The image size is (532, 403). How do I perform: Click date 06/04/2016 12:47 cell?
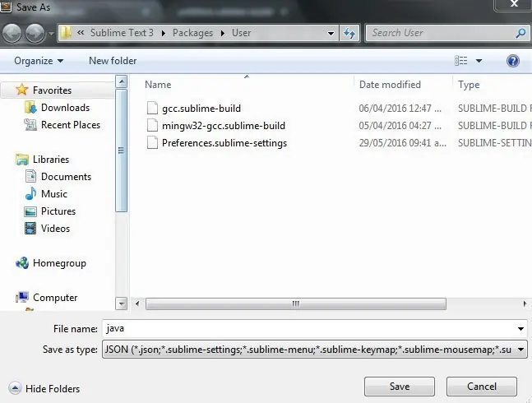coord(400,109)
